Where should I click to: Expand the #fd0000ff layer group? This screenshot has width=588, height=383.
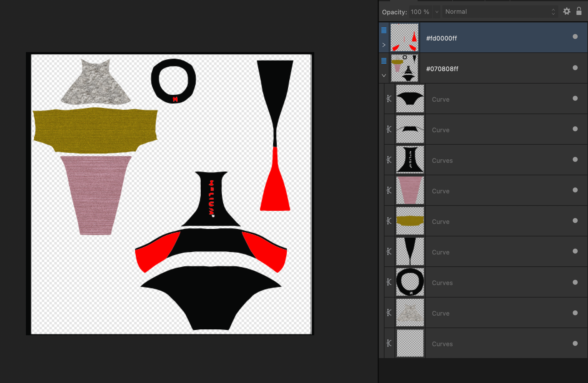click(x=384, y=45)
